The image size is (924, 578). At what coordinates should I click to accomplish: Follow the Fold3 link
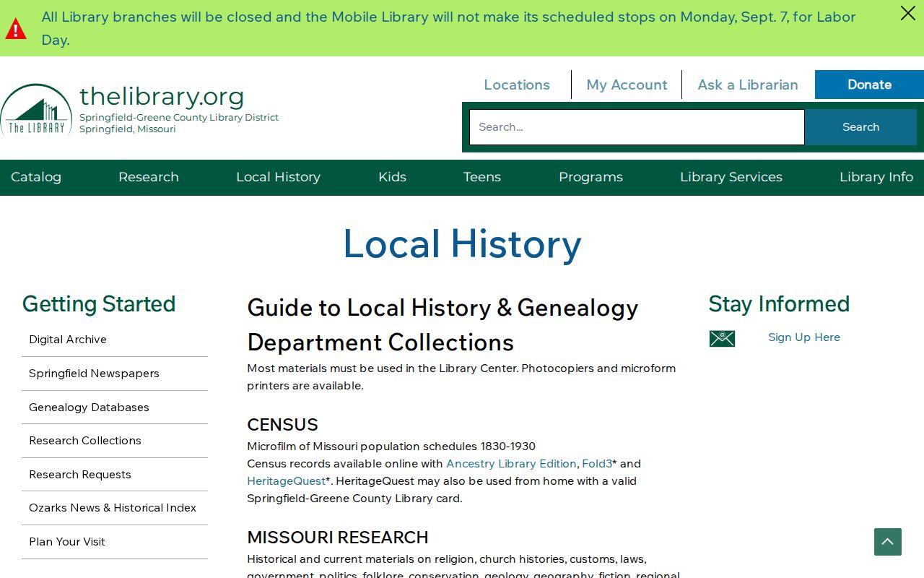(x=597, y=464)
